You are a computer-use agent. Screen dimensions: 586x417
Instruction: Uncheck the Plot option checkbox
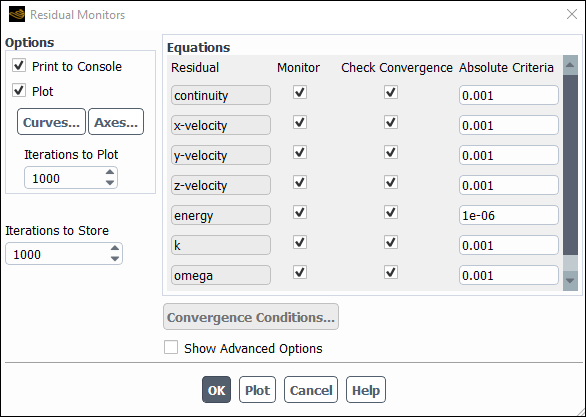[19, 90]
